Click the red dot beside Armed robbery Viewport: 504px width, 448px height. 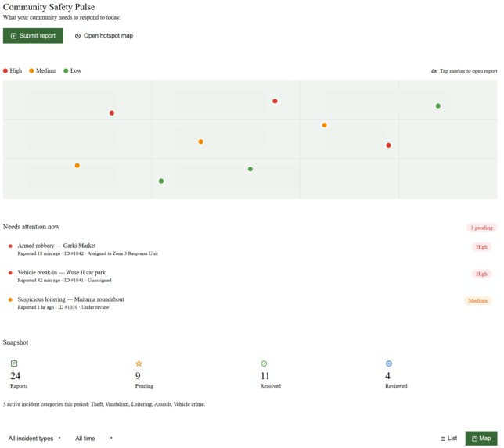point(10,246)
